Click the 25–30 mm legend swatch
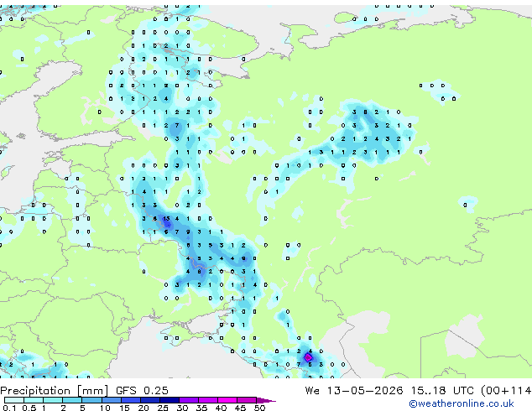 [x=170, y=400]
